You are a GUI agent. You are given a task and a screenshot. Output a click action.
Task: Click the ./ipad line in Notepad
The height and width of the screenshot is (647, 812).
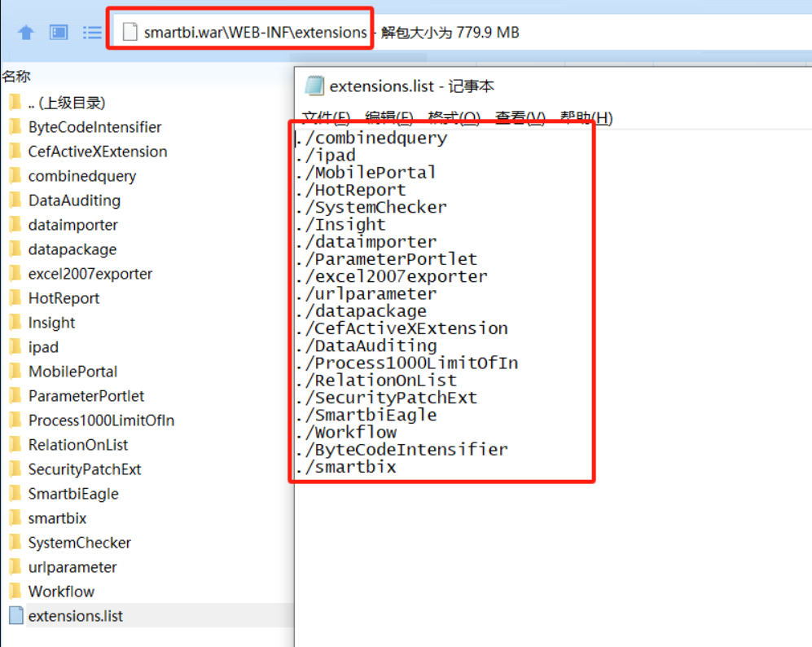(x=326, y=155)
